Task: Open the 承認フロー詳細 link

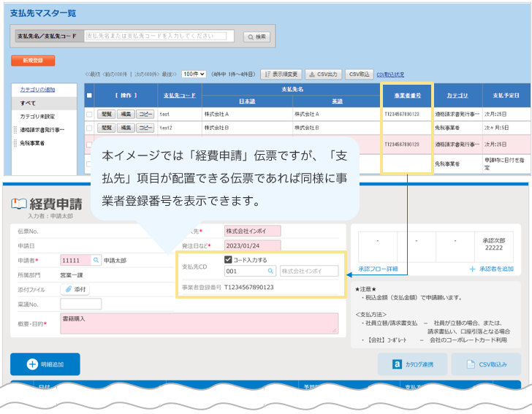Action: (378, 269)
